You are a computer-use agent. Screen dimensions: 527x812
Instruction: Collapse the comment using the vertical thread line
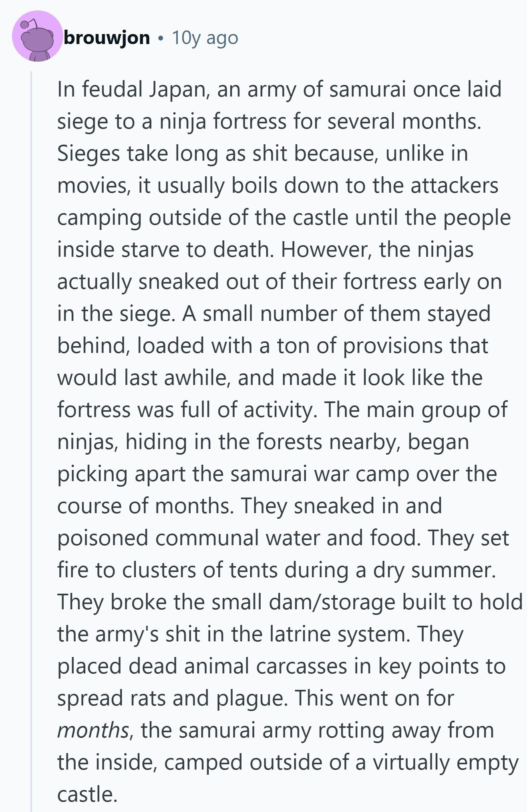point(31,441)
